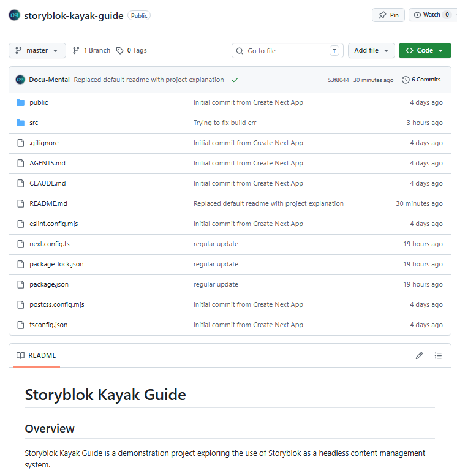Open the 0 Tags link
Screen dimensions: 457x476
132,50
